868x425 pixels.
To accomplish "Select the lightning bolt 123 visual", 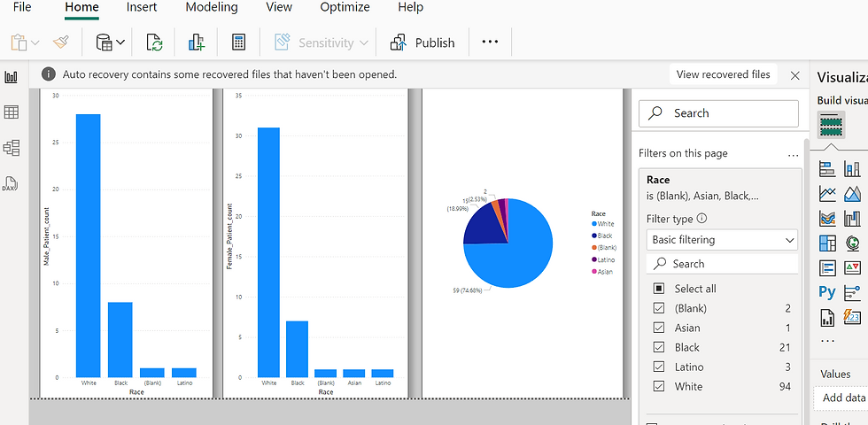I will (852, 317).
